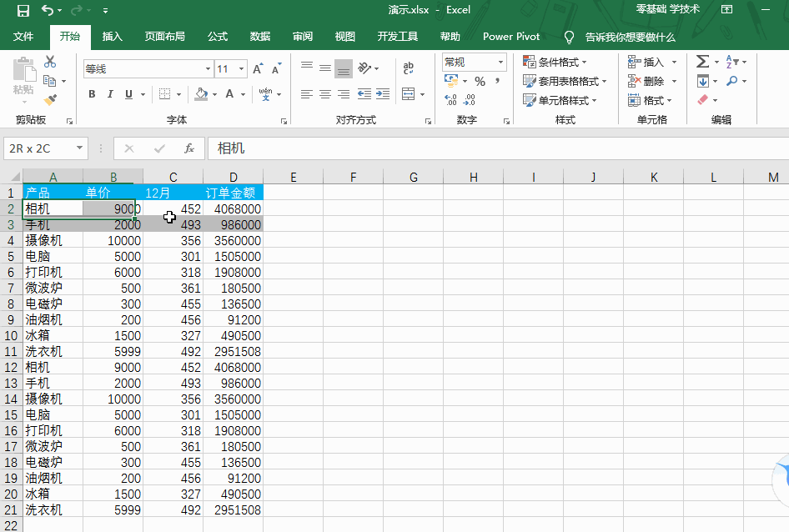This screenshot has width=789, height=532.
Task: Toggle underline formatting
Action: tap(128, 94)
